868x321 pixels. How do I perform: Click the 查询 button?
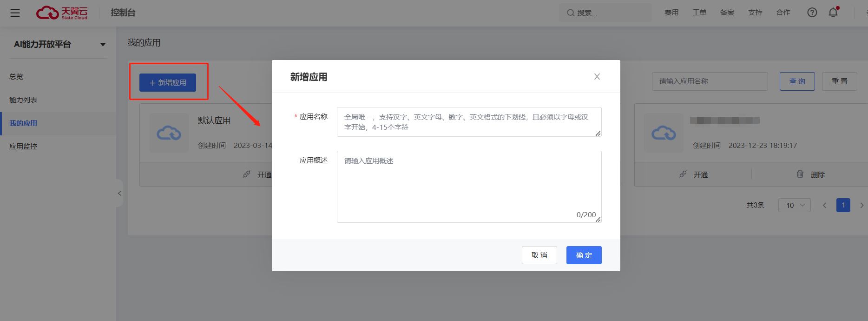[797, 81]
